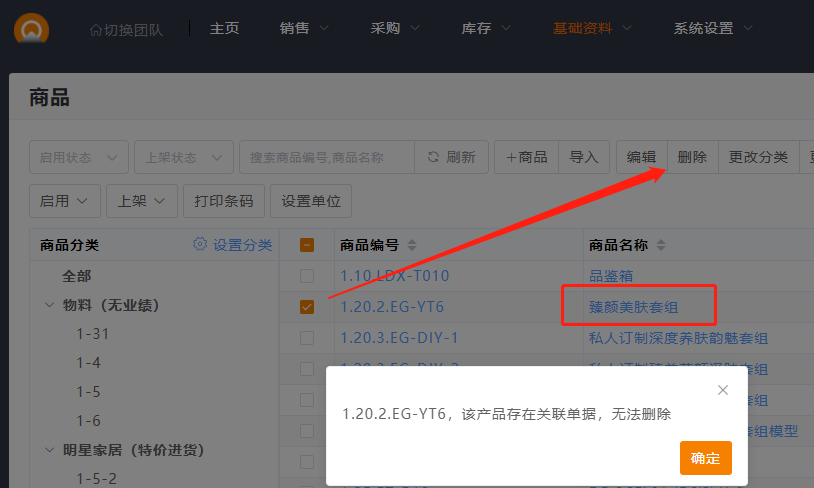Click the gear icon for 设置分类
814x488 pixels.
pyautogui.click(x=200, y=245)
